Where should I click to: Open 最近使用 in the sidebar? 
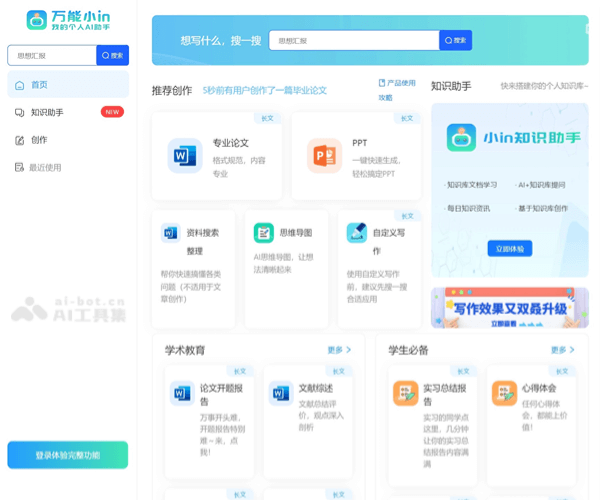[x=45, y=167]
